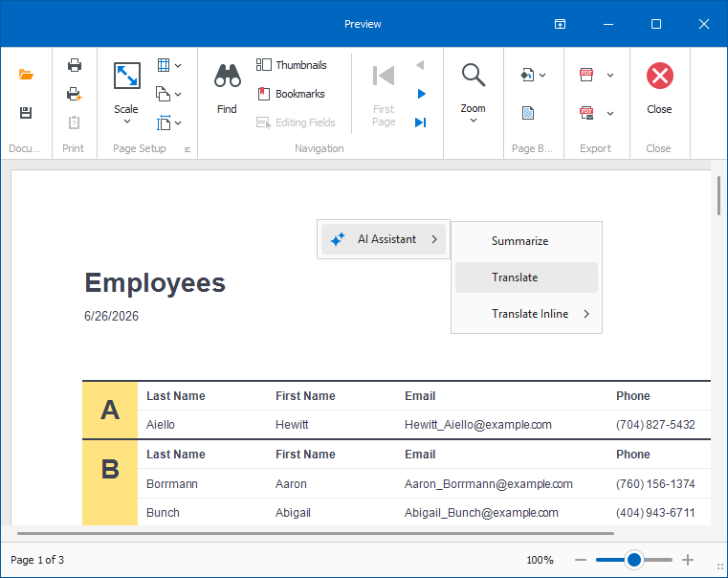Expand the Translate Inline submenu
Viewport: 728px width, 578px height.
526,314
